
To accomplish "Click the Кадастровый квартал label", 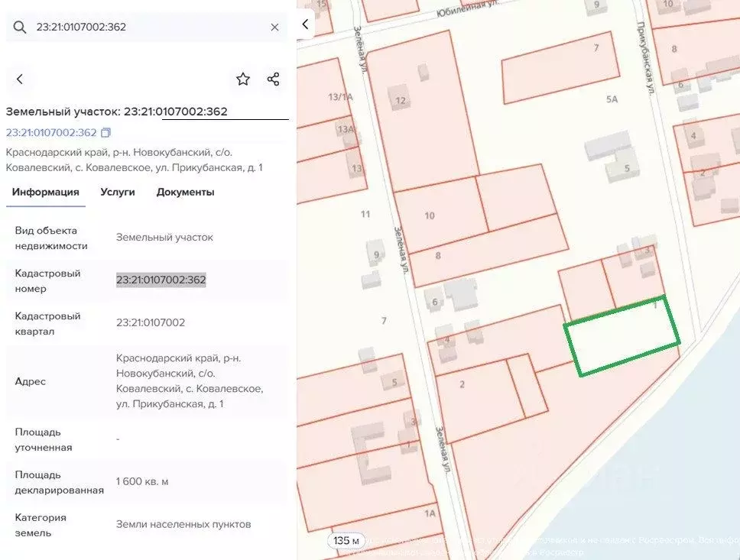I will point(47,324).
